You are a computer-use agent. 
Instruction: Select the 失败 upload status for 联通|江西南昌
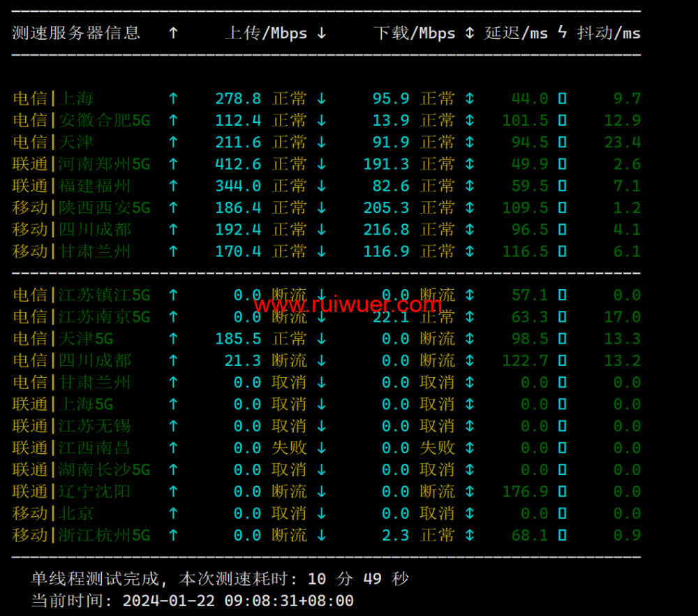click(x=289, y=448)
